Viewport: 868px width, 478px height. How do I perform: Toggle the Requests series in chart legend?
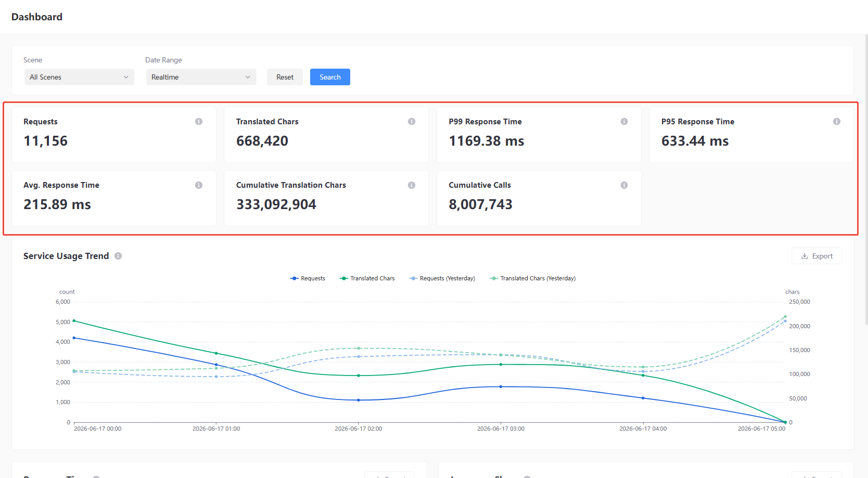308,278
